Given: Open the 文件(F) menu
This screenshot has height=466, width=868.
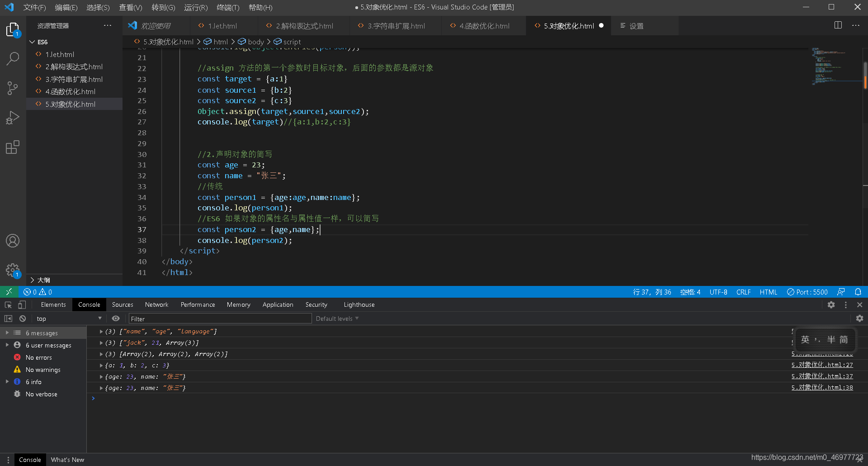Looking at the screenshot, I should point(35,7).
